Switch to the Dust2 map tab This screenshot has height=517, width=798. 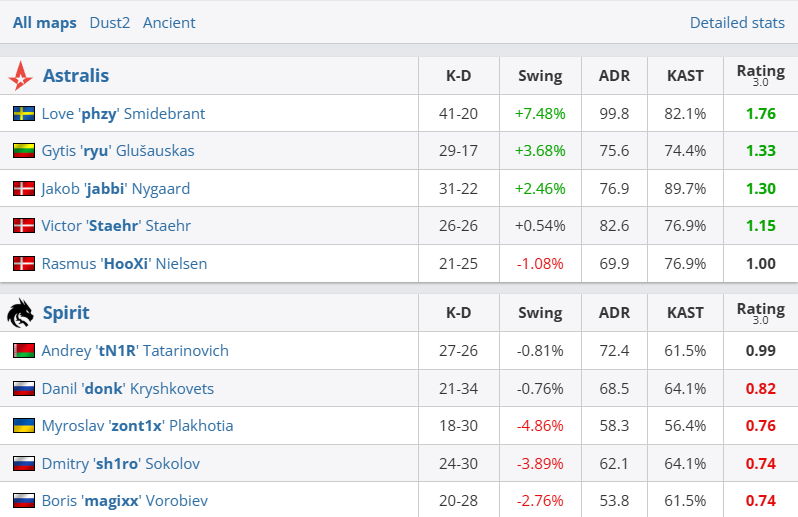110,22
